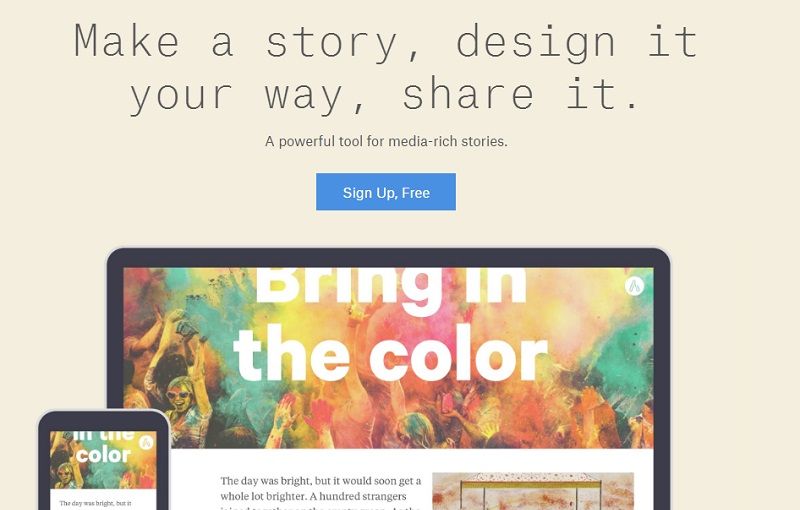Screen dimensions: 800x510
Task: Click the round logo icon on phone mockup
Action: point(146,442)
